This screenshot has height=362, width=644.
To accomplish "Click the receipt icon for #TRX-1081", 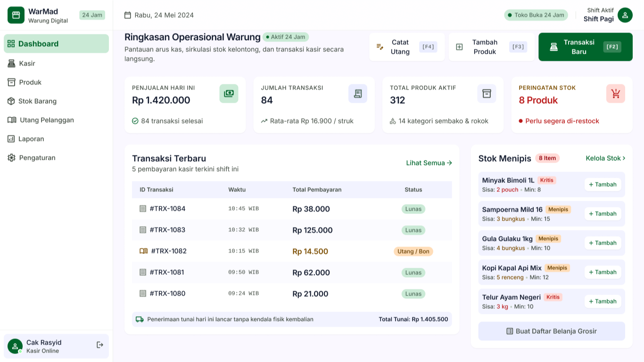I will (x=143, y=272).
